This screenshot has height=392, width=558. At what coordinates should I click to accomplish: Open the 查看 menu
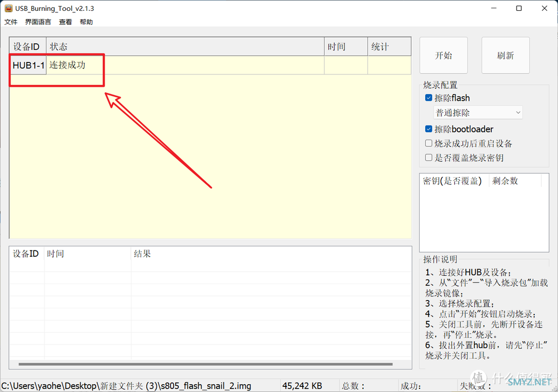66,22
